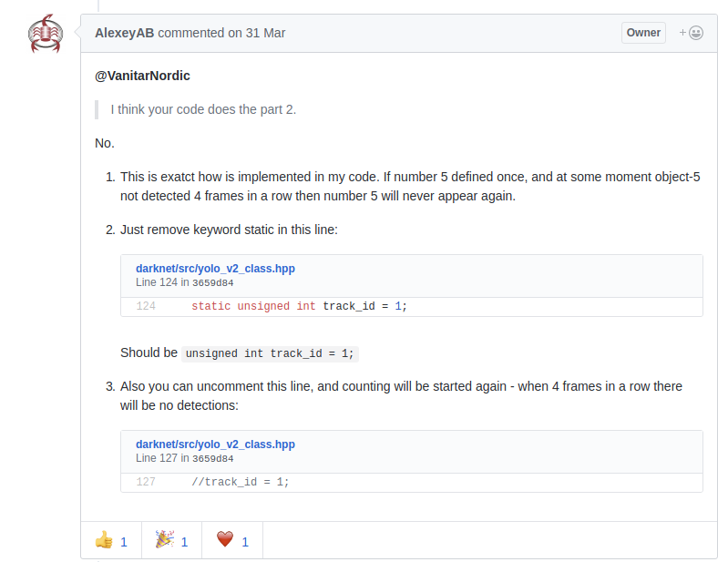This screenshot has height=562, width=728.
Task: Open commit 3659d84 in the Line 124 snippet
Action: (x=212, y=282)
